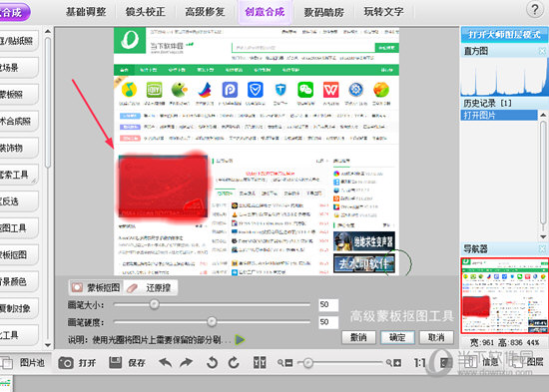Image resolution: width=549 pixels, height=392 pixels.
Task: Click the 画笔硬度 brush hardness slider handle
Action: coord(212,321)
